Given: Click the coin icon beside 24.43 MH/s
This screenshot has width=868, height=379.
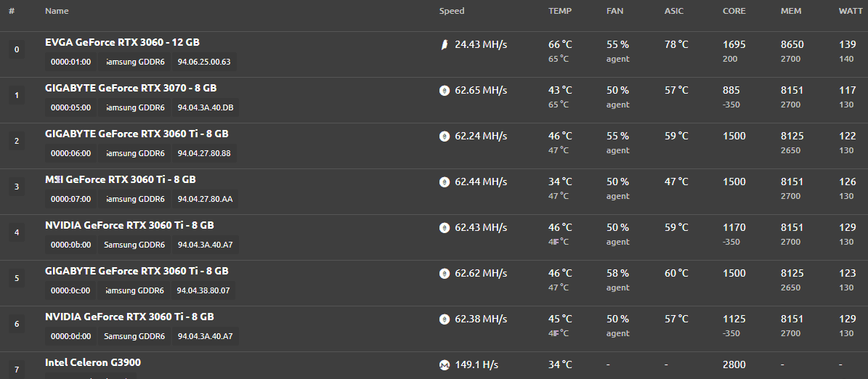Looking at the screenshot, I should (x=444, y=45).
